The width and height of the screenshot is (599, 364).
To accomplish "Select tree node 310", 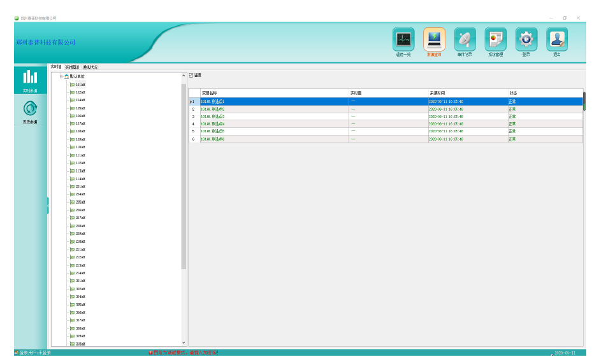I will click(x=80, y=344).
